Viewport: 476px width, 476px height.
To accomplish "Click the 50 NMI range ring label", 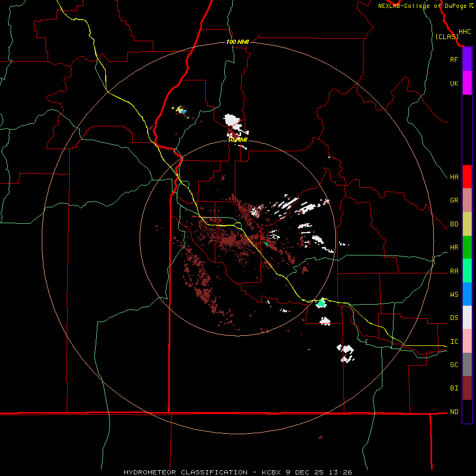I will (x=237, y=140).
